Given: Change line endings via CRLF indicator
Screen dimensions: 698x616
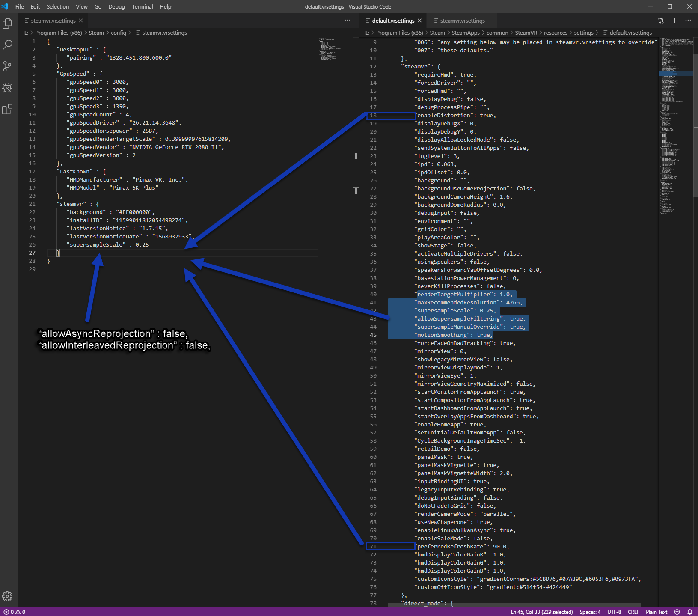Looking at the screenshot, I should pos(633,612).
